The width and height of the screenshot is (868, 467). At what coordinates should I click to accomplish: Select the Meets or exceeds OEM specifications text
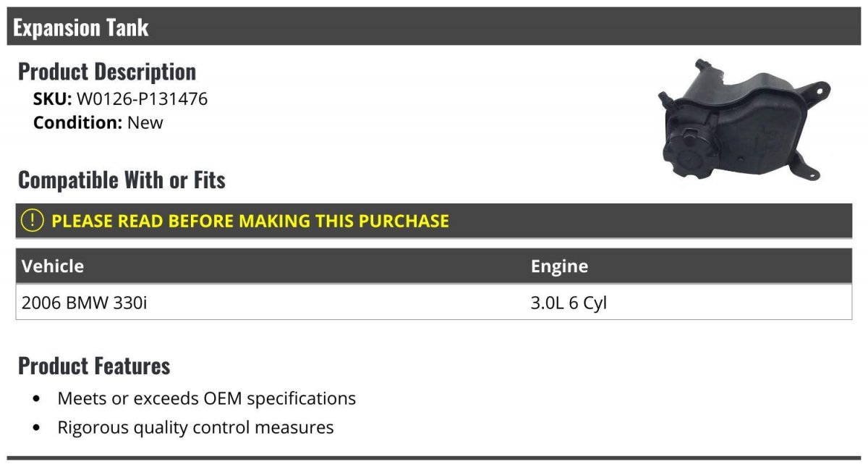pyautogui.click(x=207, y=398)
